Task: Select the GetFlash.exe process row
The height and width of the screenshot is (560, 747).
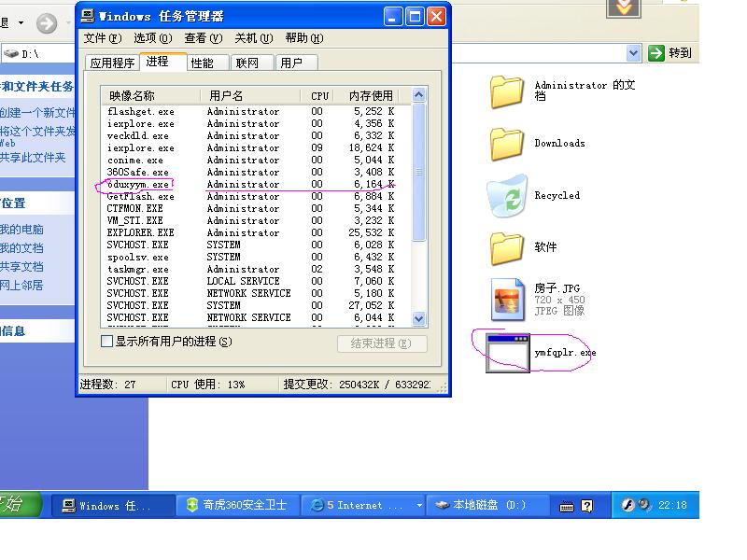Action: [256, 196]
